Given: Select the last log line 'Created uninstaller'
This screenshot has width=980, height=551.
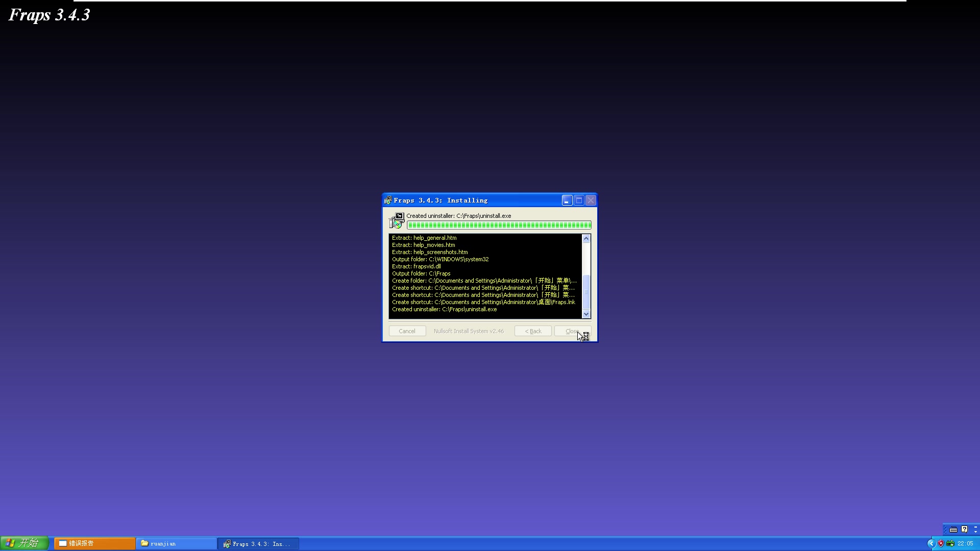Looking at the screenshot, I should click(444, 309).
